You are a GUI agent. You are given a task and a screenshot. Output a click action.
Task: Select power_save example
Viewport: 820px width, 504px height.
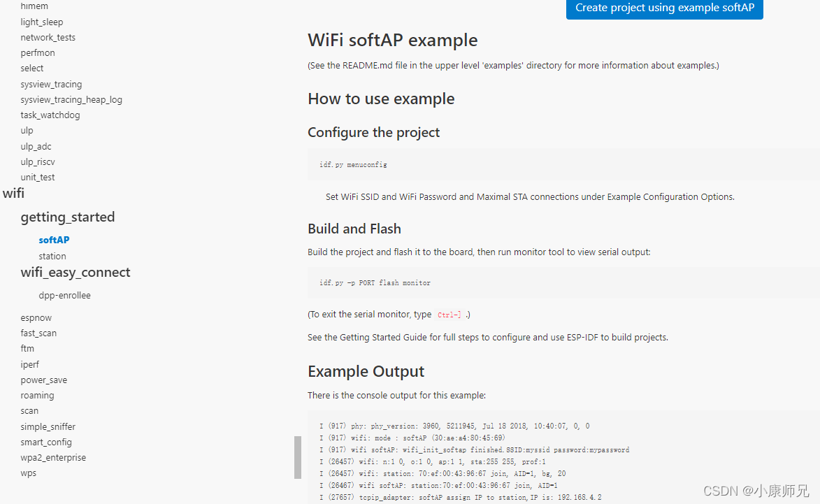coord(44,380)
